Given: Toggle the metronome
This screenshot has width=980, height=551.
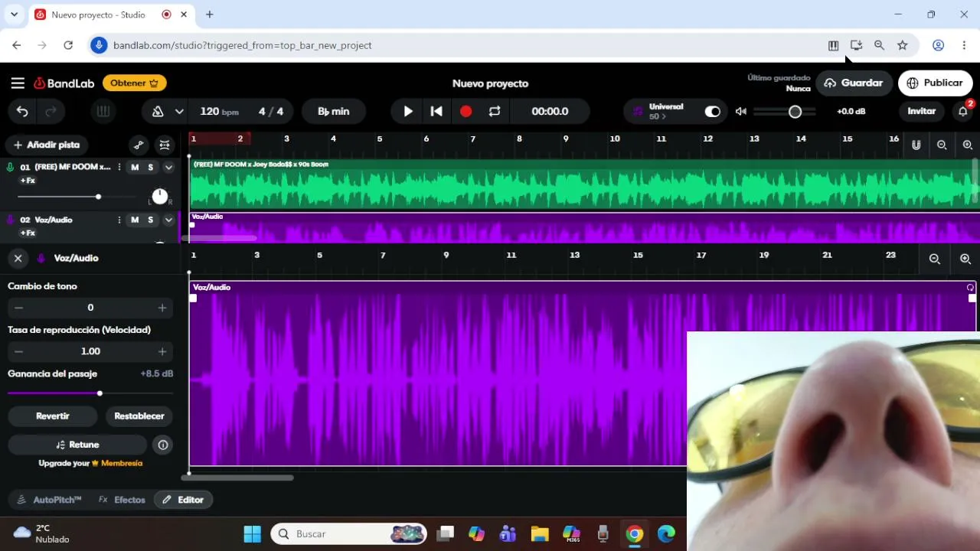Looking at the screenshot, I should 158,112.
